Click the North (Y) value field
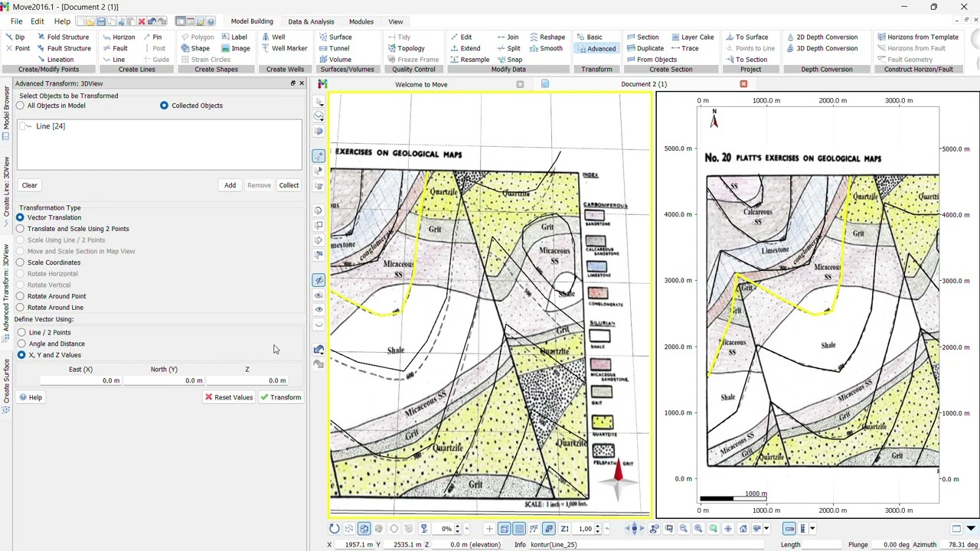The image size is (980, 551). coord(164,380)
